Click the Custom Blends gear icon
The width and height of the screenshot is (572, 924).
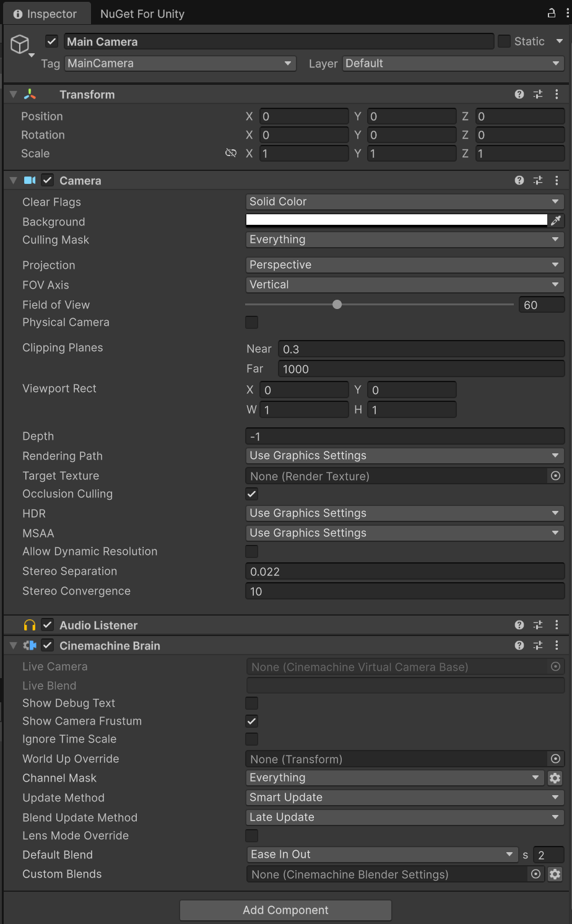pyautogui.click(x=555, y=874)
